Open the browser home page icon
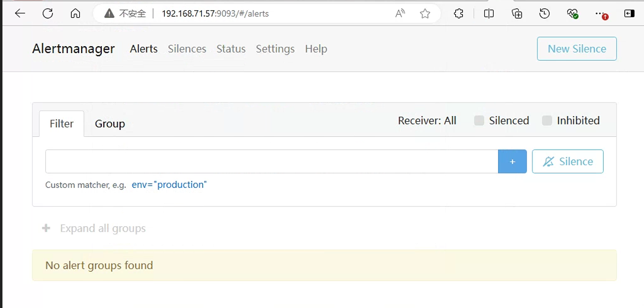The image size is (644, 308). coord(75,13)
